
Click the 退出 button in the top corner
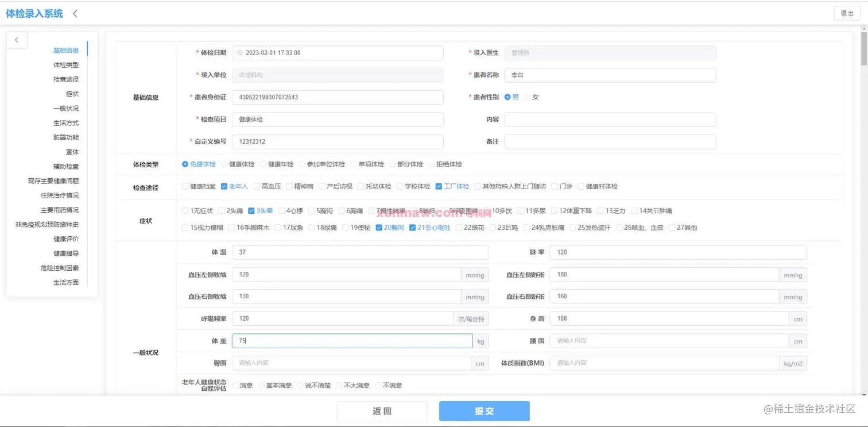pos(847,13)
